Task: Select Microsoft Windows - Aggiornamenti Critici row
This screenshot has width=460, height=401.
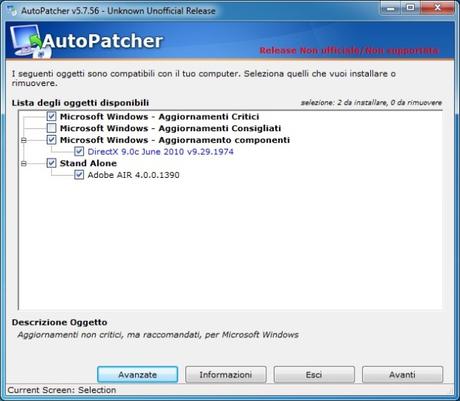Action: coord(159,117)
